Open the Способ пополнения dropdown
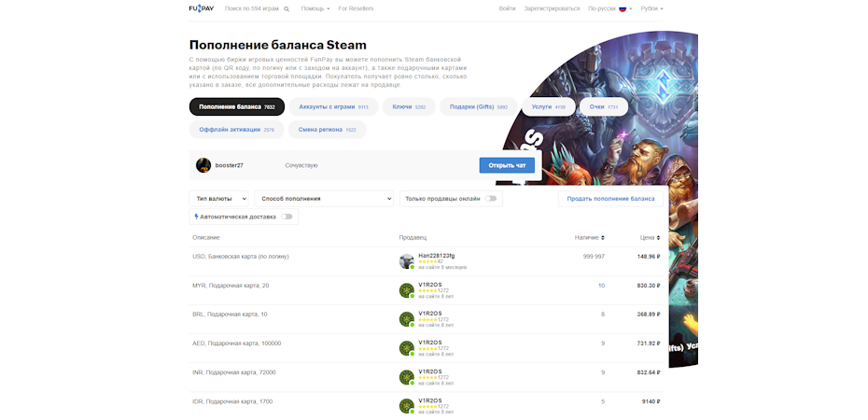This screenshot has height=420, width=868. (324, 199)
